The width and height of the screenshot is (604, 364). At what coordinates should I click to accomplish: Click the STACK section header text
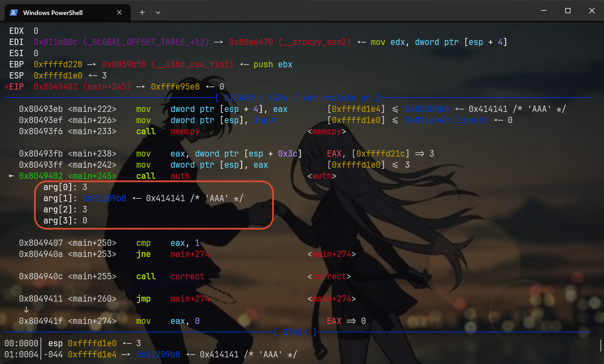(x=295, y=332)
